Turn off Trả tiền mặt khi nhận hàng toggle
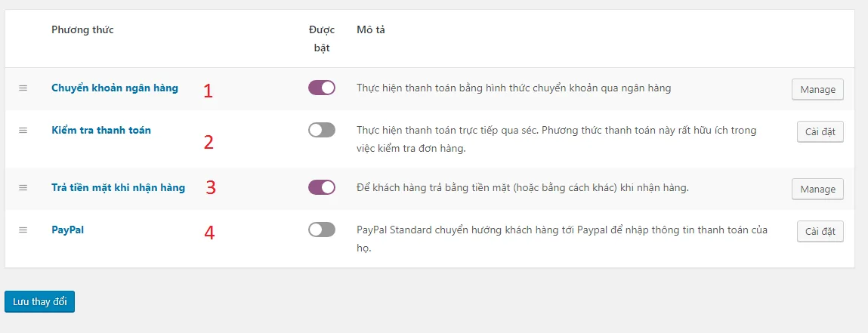Viewport: 868px width, 333px height. 322,187
